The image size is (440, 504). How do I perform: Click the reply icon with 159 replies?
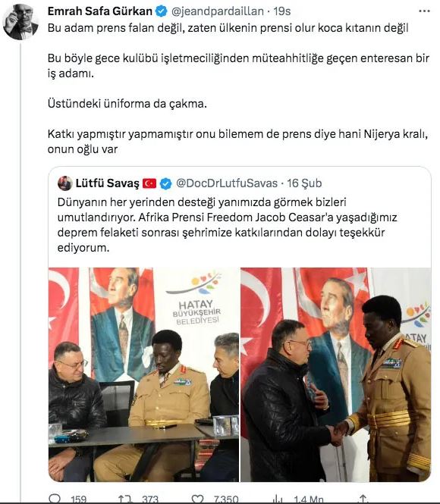click(x=54, y=499)
